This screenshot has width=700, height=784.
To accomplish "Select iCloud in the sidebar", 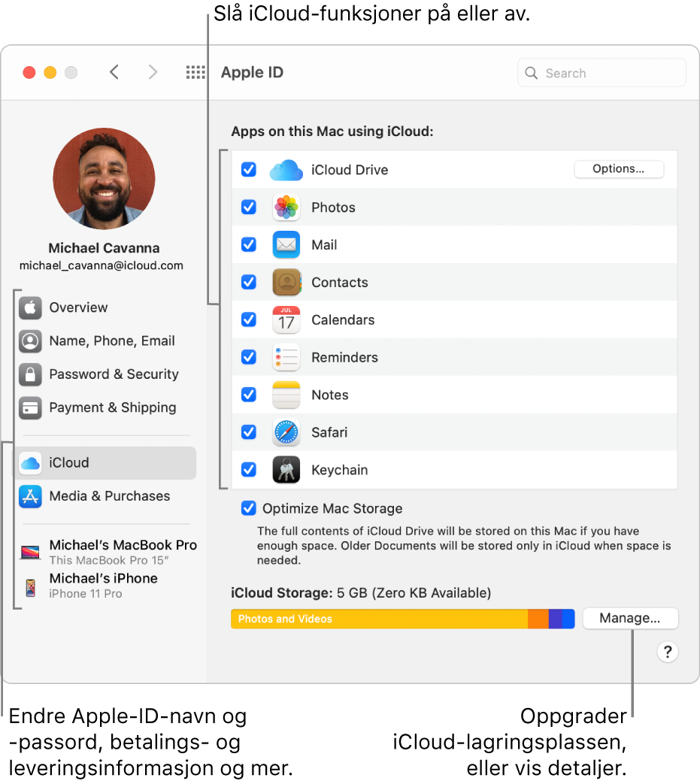I will tap(106, 463).
